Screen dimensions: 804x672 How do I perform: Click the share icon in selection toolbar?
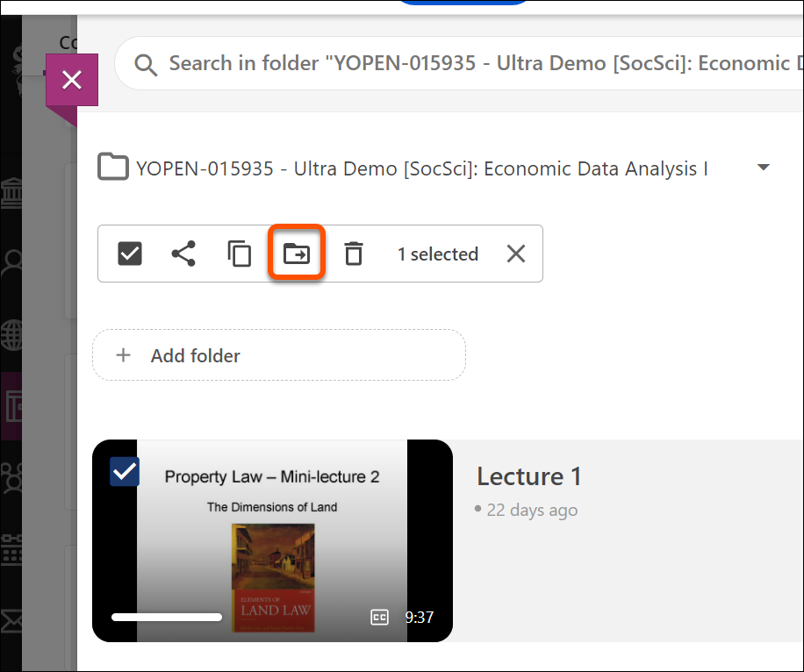tap(183, 254)
